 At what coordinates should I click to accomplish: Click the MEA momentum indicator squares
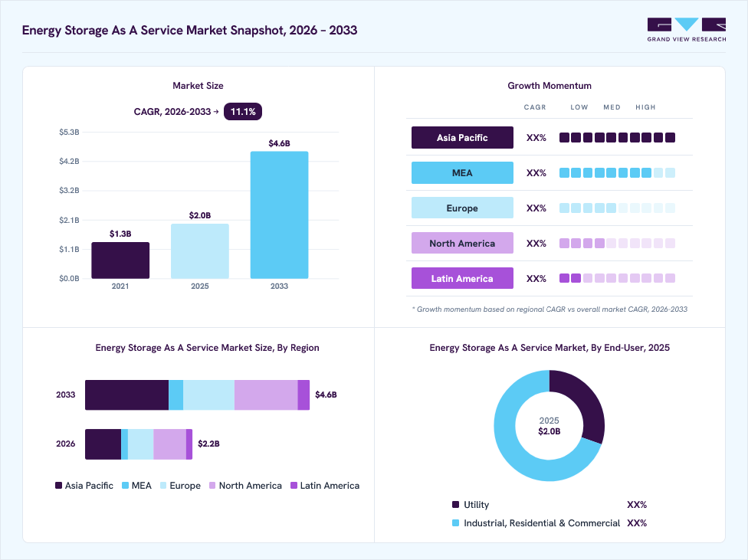click(x=617, y=172)
